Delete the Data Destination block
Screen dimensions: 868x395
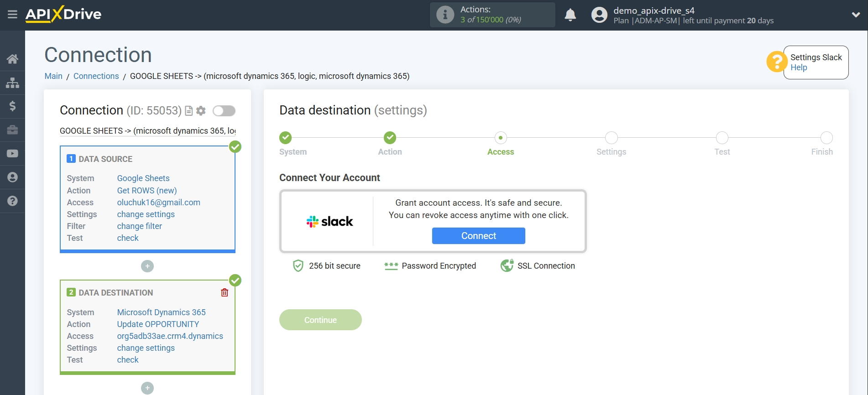(x=225, y=293)
